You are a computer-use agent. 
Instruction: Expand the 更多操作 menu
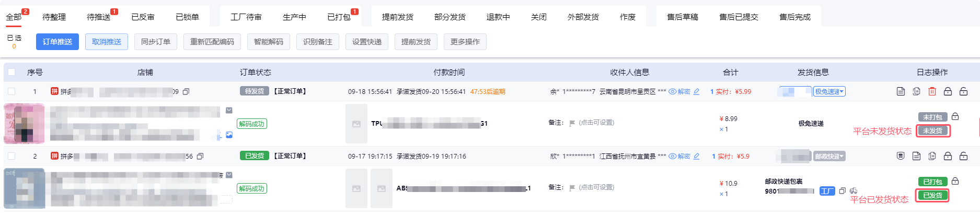[x=465, y=42]
